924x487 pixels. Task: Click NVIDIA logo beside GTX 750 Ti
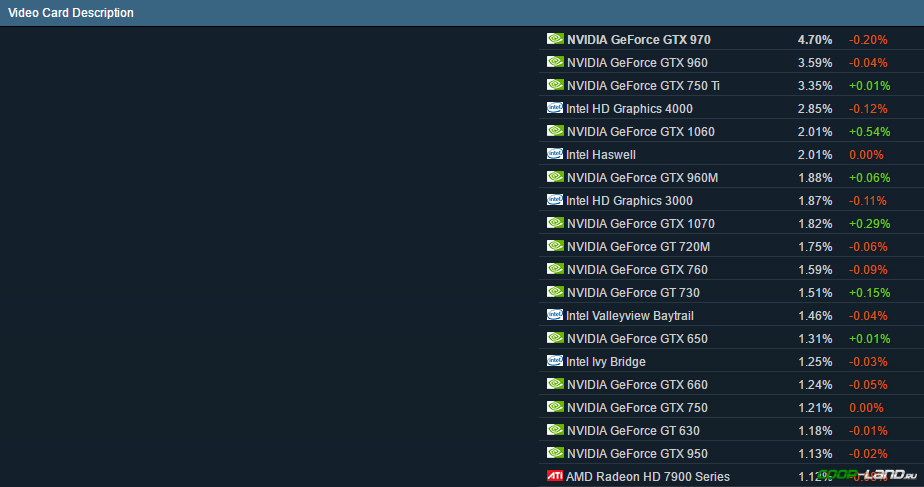click(x=555, y=85)
